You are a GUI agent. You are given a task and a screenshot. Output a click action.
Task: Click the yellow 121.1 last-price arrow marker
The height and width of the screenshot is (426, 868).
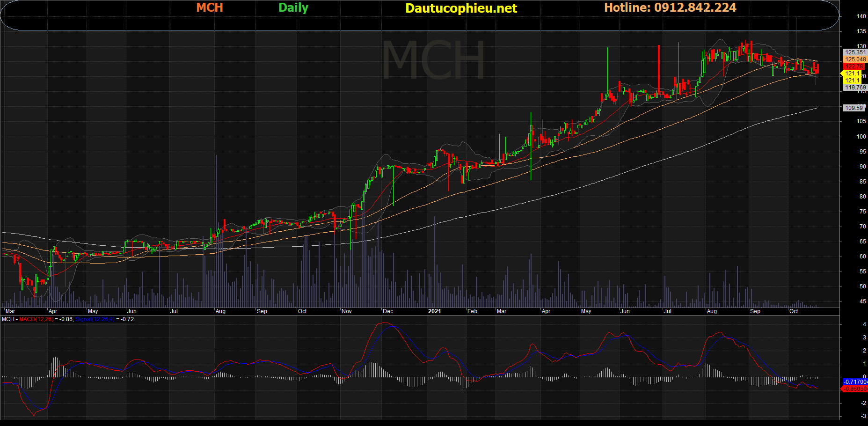(x=852, y=73)
